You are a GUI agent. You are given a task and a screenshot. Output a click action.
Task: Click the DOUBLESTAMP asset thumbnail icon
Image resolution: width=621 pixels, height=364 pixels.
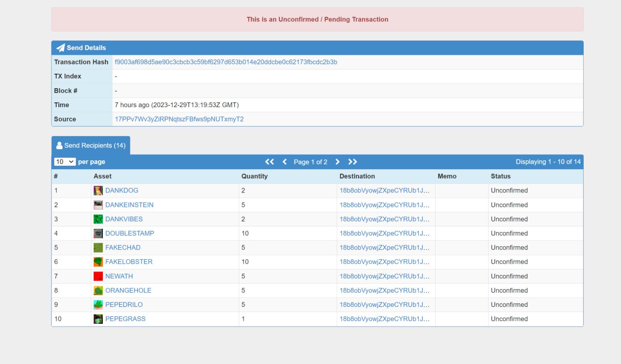pos(98,233)
